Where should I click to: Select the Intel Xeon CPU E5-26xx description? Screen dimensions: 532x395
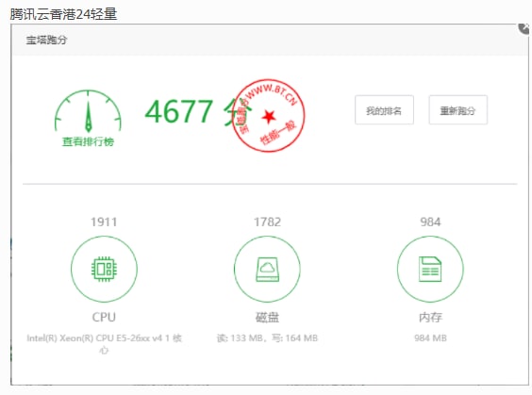104,344
